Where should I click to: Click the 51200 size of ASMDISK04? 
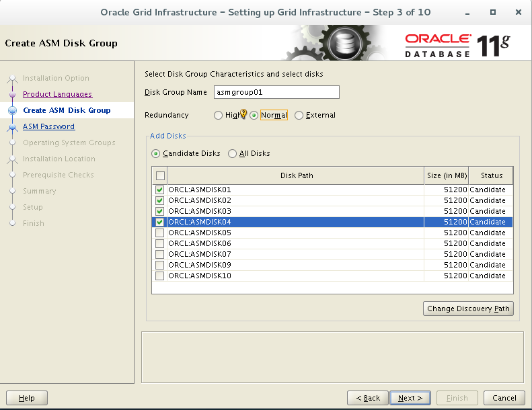point(455,222)
